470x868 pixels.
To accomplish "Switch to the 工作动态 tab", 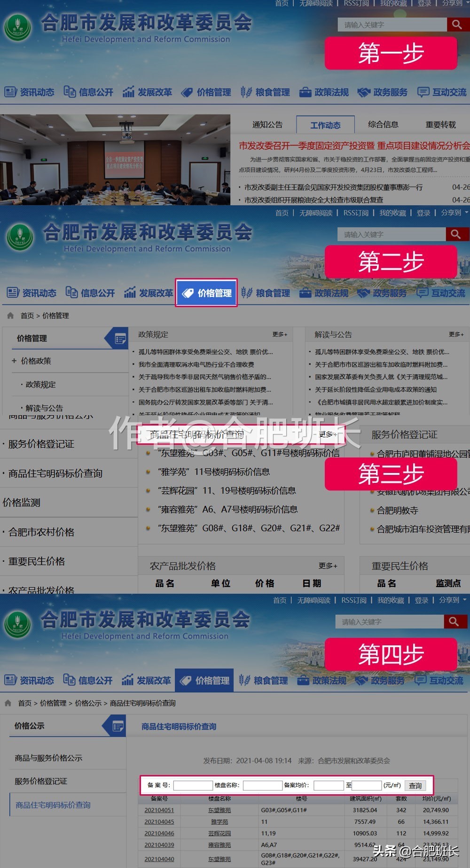I will pos(325,125).
